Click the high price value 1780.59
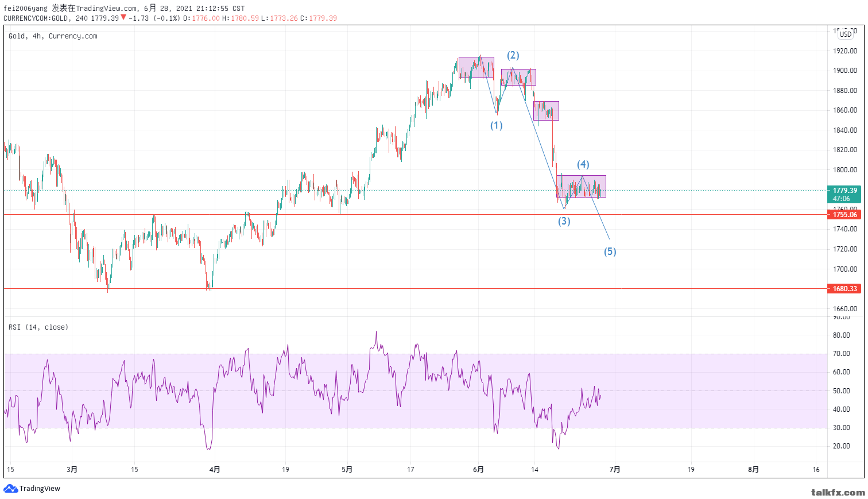 click(x=245, y=18)
